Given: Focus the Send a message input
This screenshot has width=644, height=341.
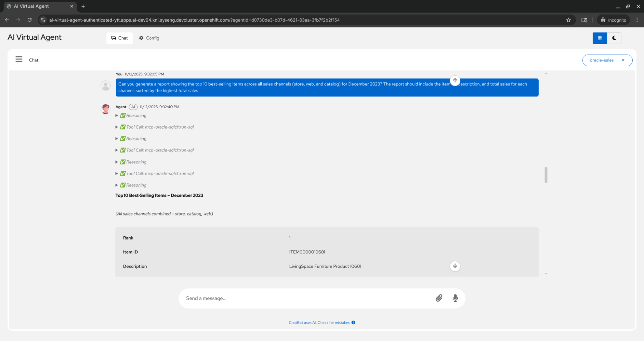Looking at the screenshot, I should point(306,298).
